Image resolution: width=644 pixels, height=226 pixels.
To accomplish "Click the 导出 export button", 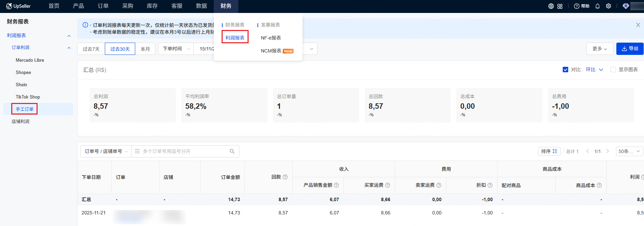I will 630,49.
